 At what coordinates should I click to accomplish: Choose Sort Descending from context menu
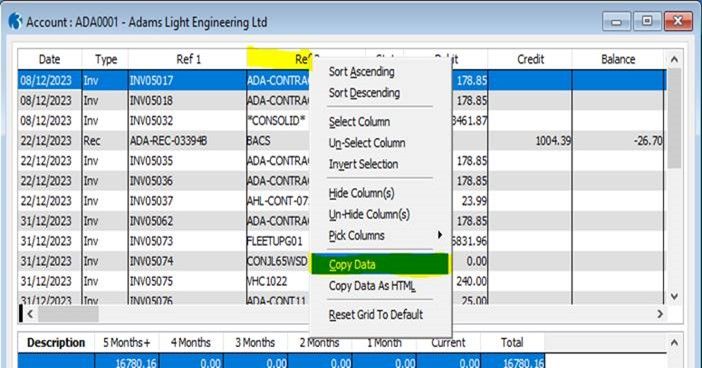364,93
